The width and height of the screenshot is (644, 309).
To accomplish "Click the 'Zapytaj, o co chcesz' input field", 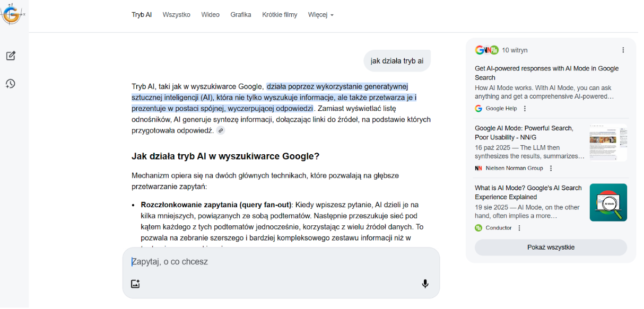I will click(x=280, y=262).
